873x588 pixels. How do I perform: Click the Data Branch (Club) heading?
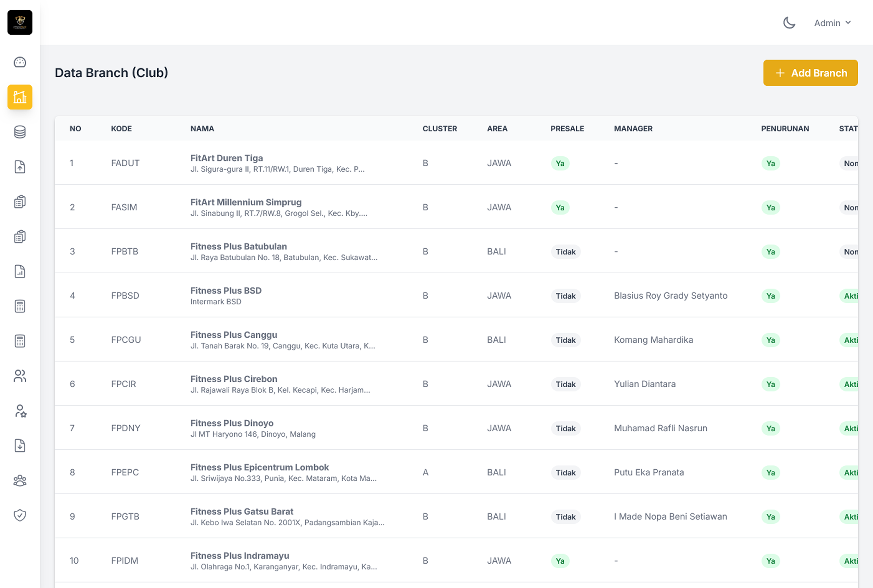point(111,73)
